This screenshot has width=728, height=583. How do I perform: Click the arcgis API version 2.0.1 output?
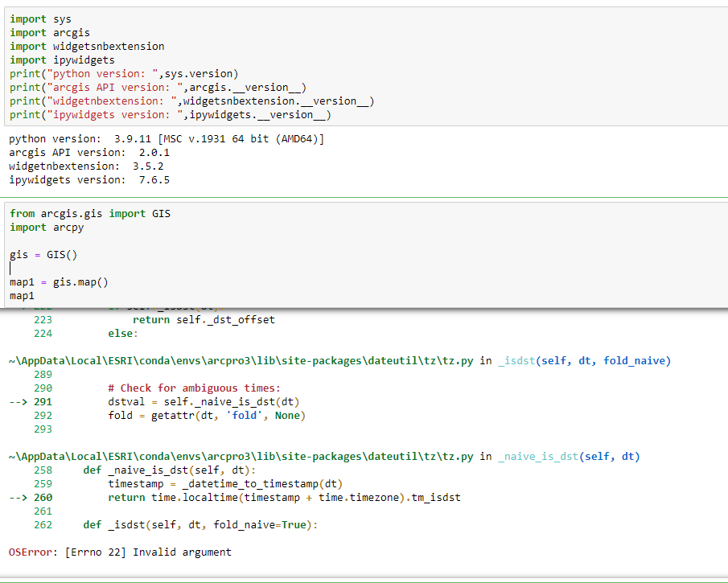(x=89, y=152)
